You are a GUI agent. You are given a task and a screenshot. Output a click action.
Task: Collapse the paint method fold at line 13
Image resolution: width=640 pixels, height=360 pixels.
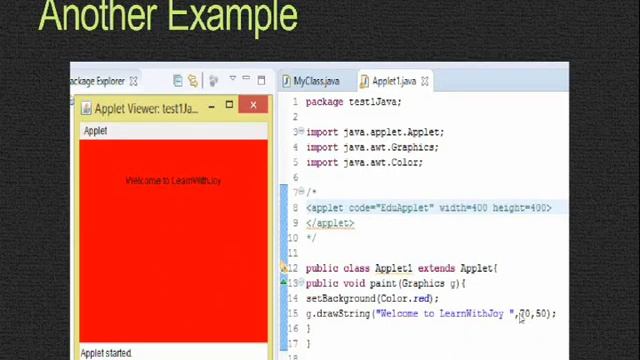point(301,282)
